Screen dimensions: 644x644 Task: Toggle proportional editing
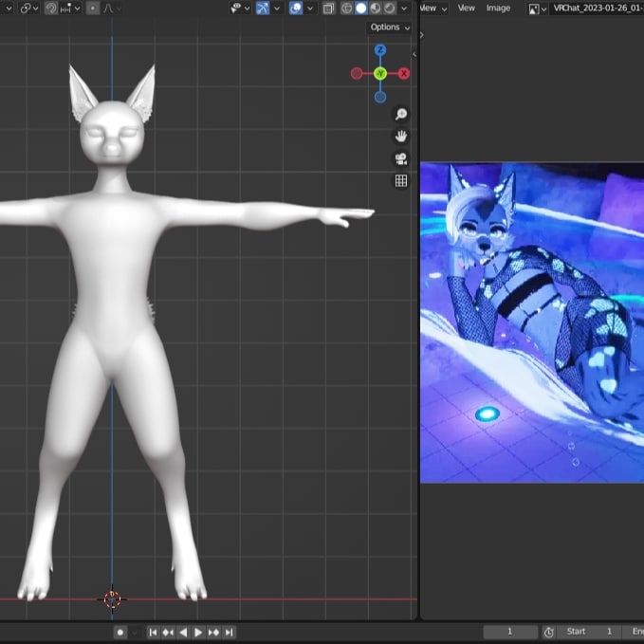pos(93,9)
